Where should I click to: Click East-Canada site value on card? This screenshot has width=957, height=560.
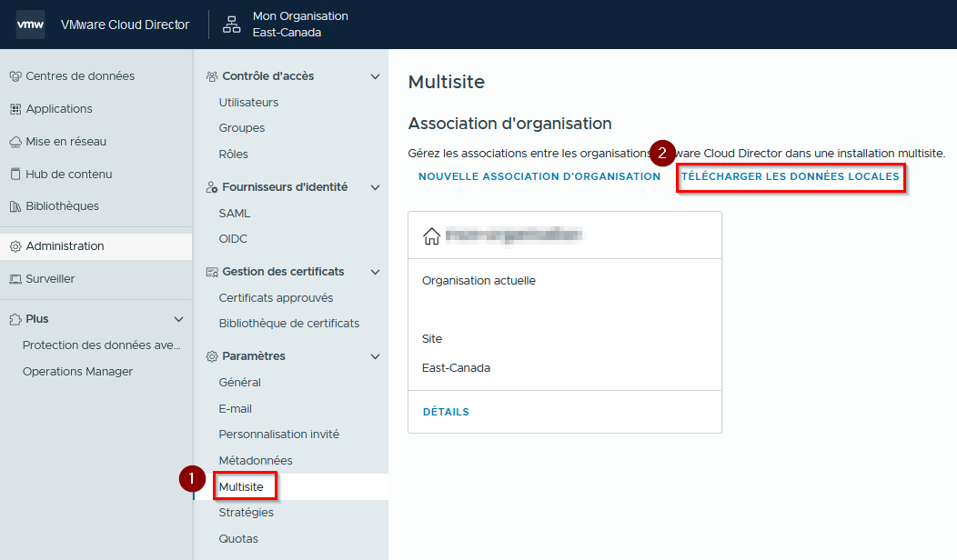tap(456, 368)
